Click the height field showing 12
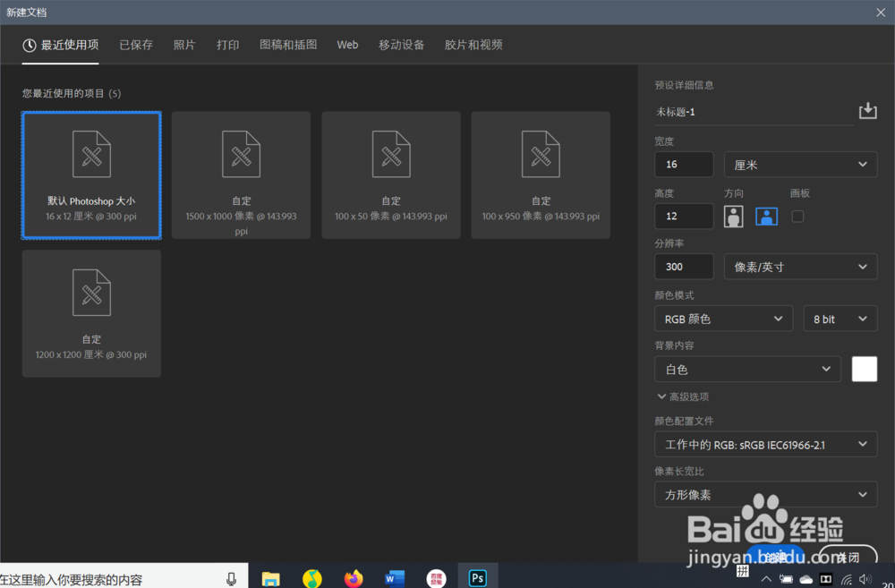 click(684, 216)
